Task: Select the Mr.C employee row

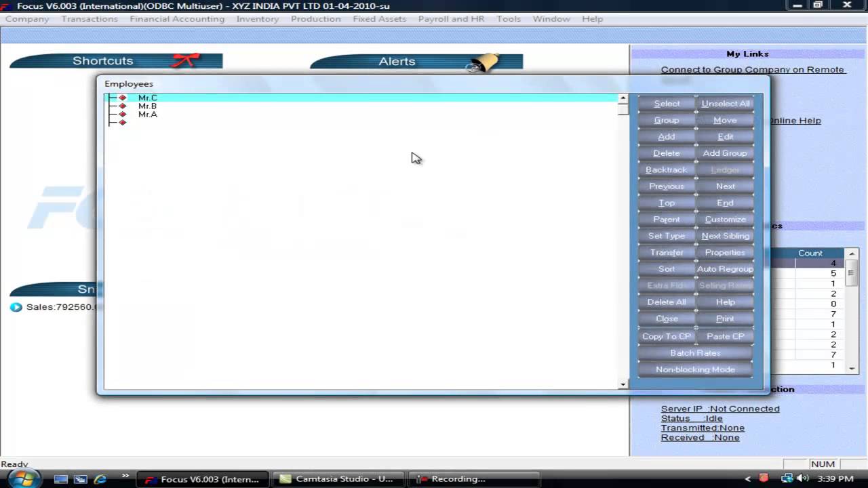Action: click(361, 98)
